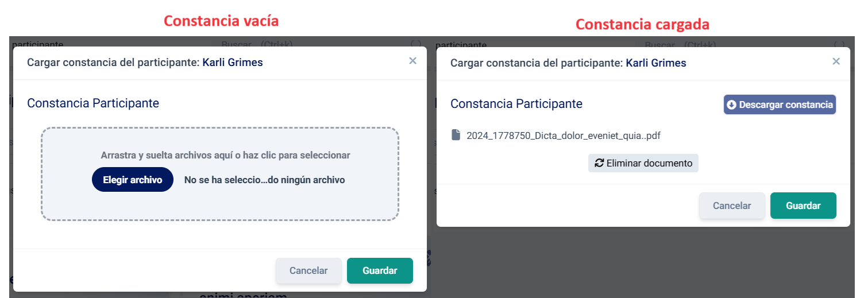Click the 'Arrastra y suelta archivos aquí' hint
The height and width of the screenshot is (298, 868).
(x=225, y=155)
